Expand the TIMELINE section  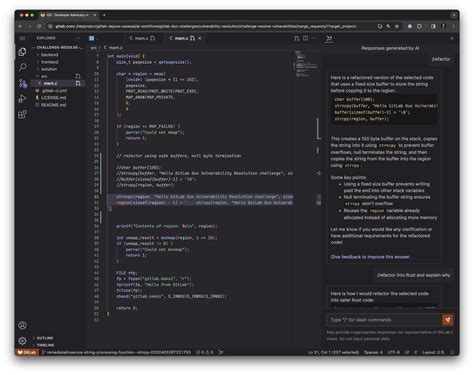[45, 345]
